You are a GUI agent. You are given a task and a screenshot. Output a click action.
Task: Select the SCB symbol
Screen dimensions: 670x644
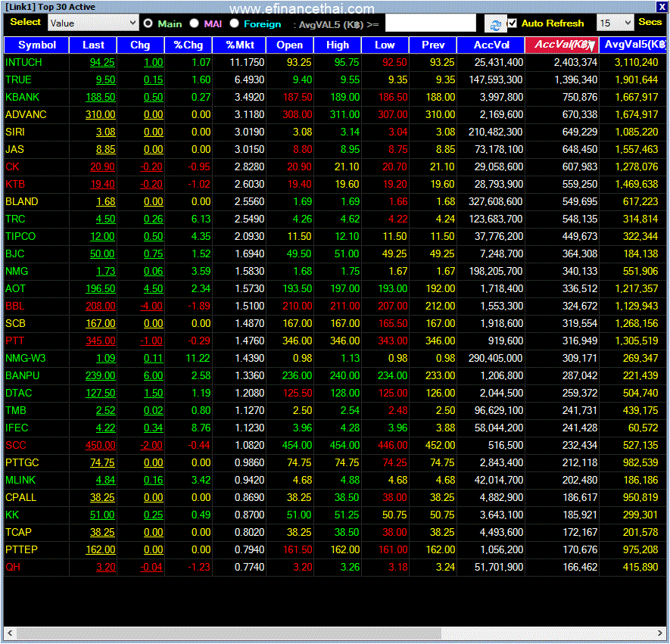(x=15, y=324)
